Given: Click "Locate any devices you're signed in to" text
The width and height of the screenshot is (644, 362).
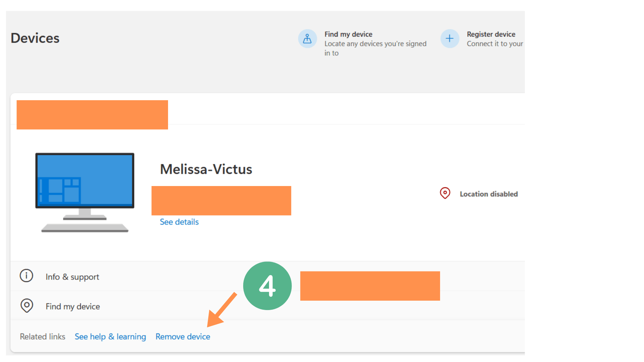Looking at the screenshot, I should point(375,48).
